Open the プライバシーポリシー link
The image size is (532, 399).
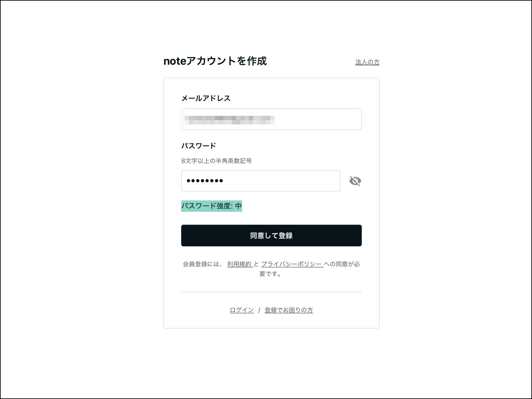point(292,264)
